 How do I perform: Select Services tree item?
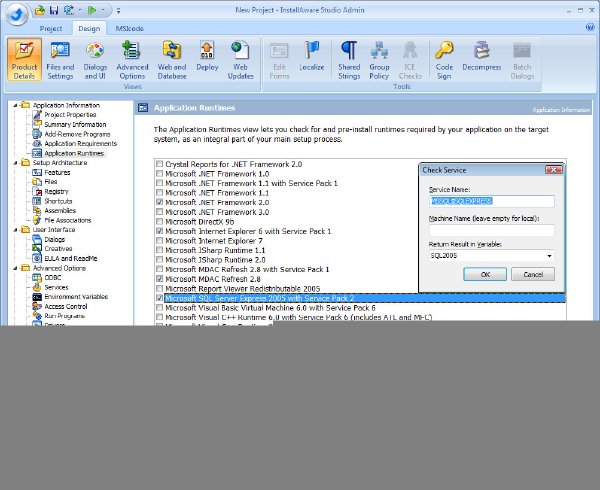pyautogui.click(x=56, y=287)
